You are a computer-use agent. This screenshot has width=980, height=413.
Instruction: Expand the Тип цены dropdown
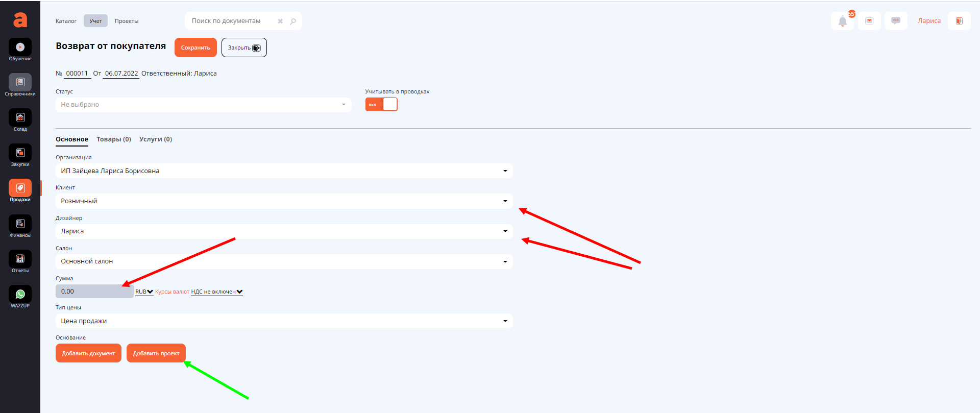[x=284, y=321]
